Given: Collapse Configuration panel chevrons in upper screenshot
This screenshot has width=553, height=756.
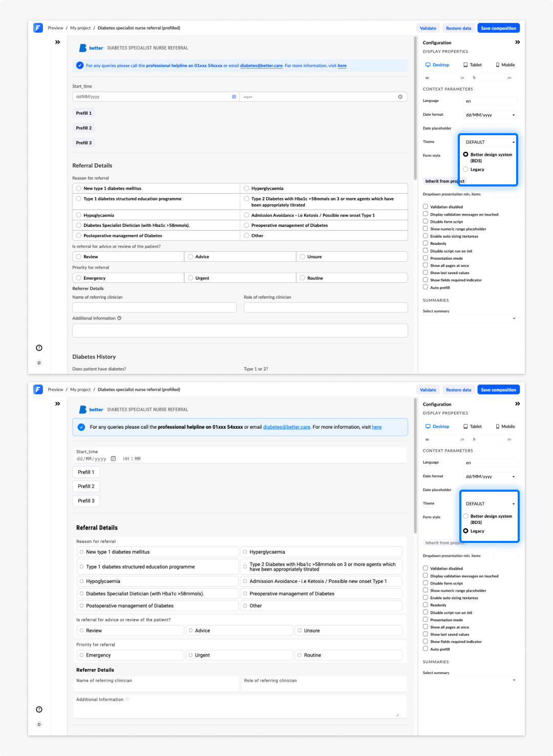Looking at the screenshot, I should point(518,42).
